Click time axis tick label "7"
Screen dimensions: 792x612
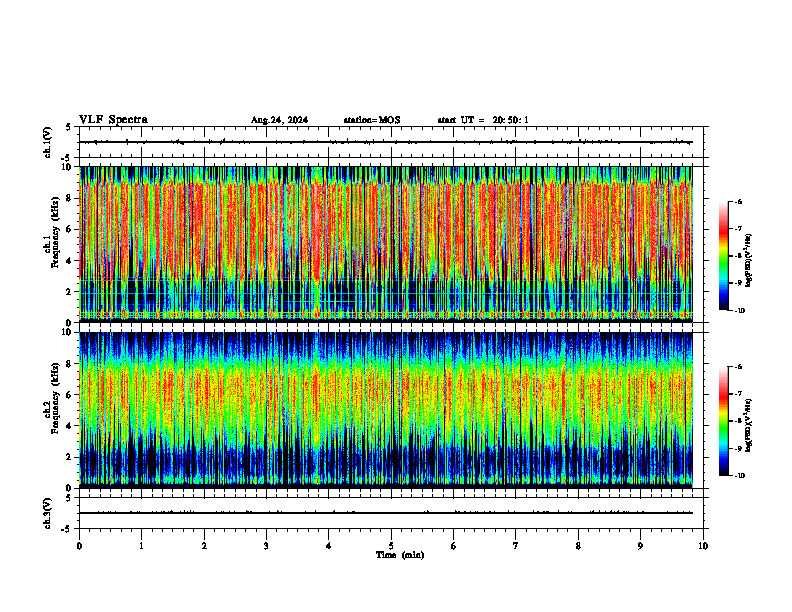pyautogui.click(x=516, y=546)
